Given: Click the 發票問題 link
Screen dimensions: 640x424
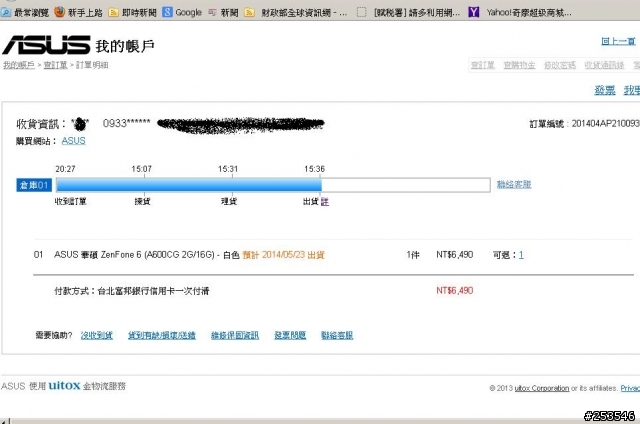Looking at the screenshot, I should click(290, 335).
